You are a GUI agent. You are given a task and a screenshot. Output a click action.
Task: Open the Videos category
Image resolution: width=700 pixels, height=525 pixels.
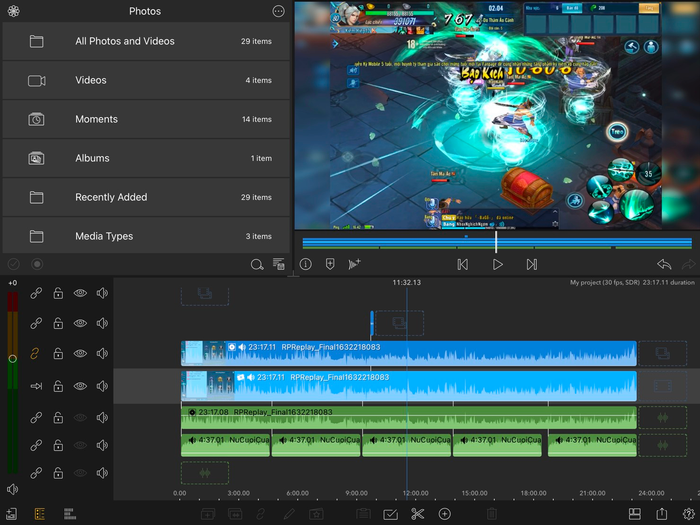(x=146, y=80)
